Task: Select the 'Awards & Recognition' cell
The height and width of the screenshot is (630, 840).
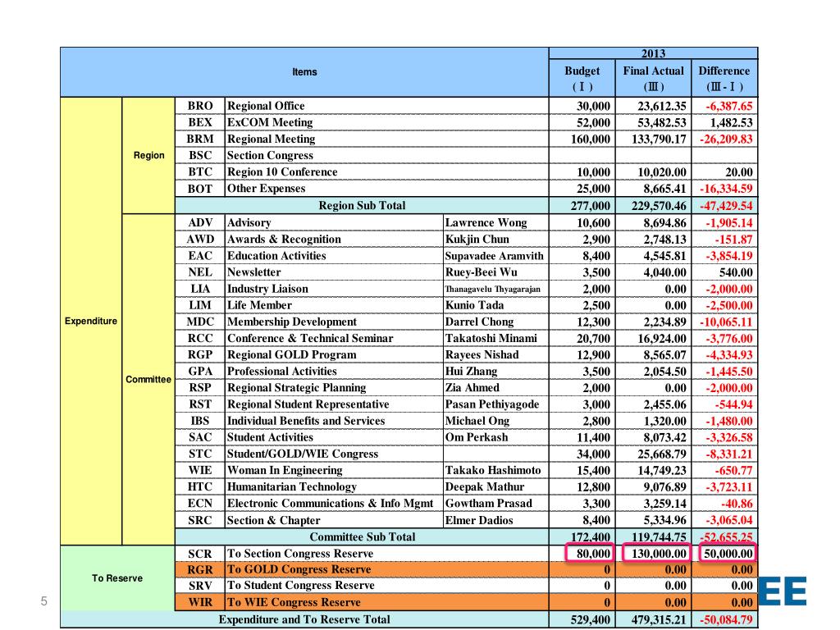Action: coord(335,239)
